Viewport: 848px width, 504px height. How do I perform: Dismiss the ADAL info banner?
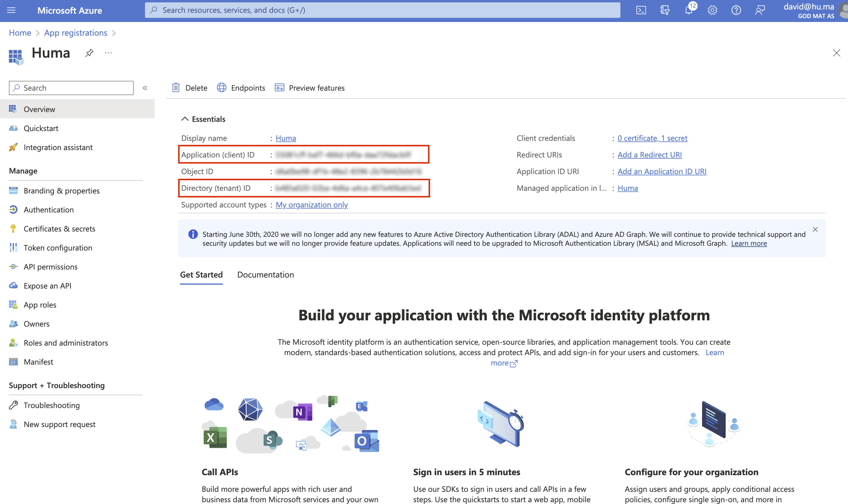click(815, 229)
